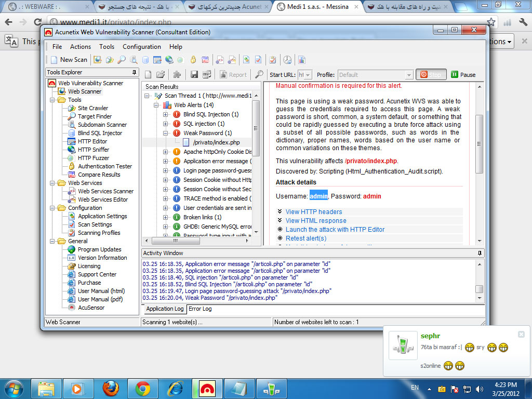Stop the running scan
Image resolution: width=532 pixels, height=399 pixels.
pos(430,75)
